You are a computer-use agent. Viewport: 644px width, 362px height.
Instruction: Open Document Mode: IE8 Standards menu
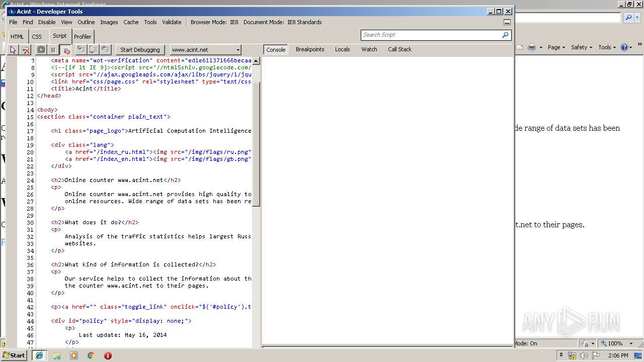point(283,22)
